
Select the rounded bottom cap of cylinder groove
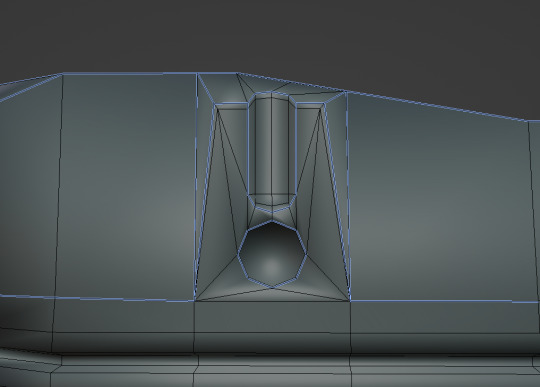tap(272, 200)
